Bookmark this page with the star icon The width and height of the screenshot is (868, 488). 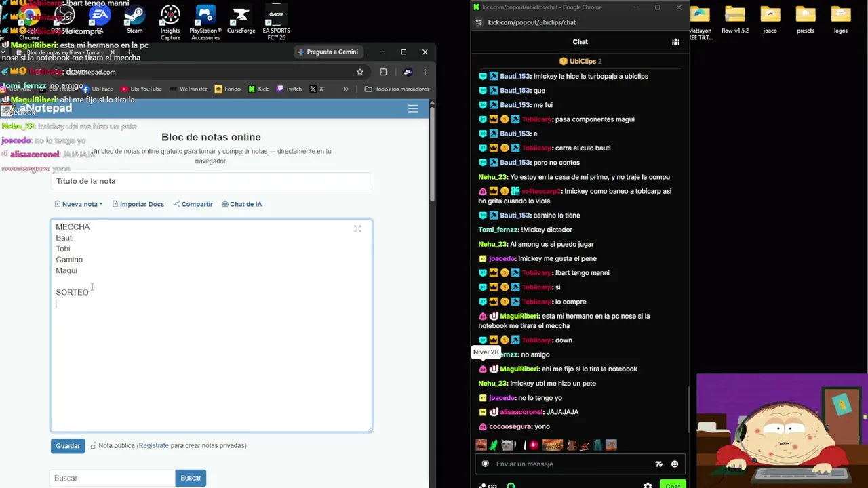click(x=360, y=72)
